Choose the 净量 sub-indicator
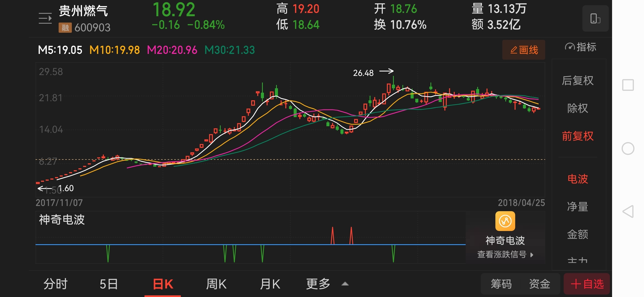 tap(577, 207)
